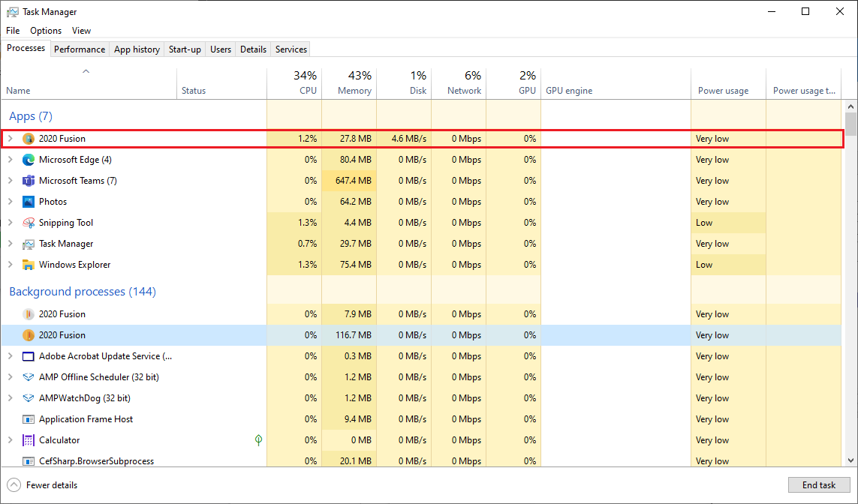Sort by the Network column header
The width and height of the screenshot is (858, 504).
click(459, 83)
